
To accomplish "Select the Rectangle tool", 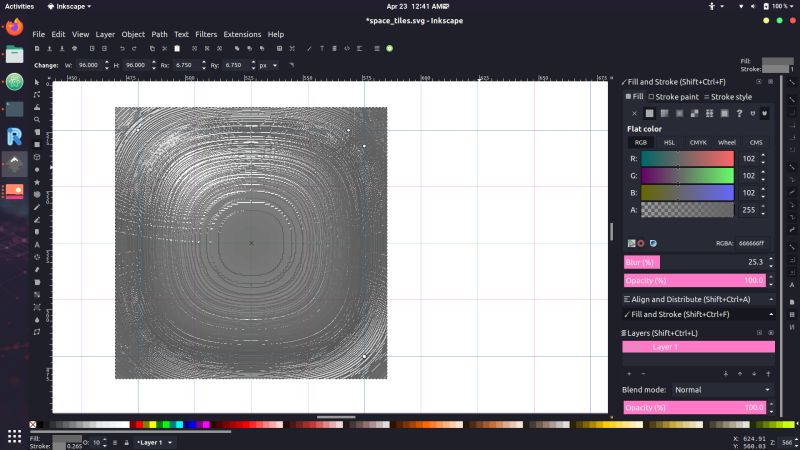I will tap(37, 144).
